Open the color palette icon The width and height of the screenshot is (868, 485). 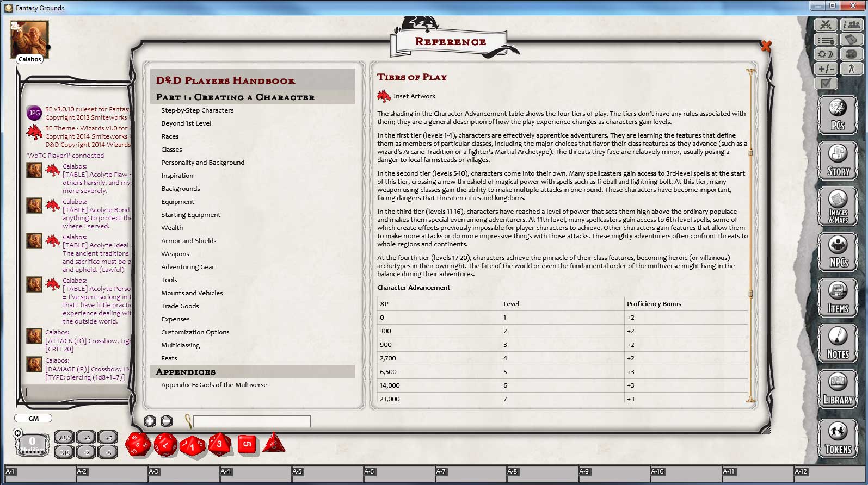[851, 54]
